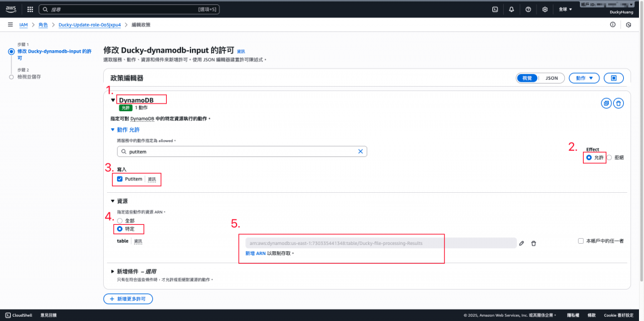The height and width of the screenshot is (321, 644).
Task: Choose 特定 resources radio
Action: pos(120,229)
